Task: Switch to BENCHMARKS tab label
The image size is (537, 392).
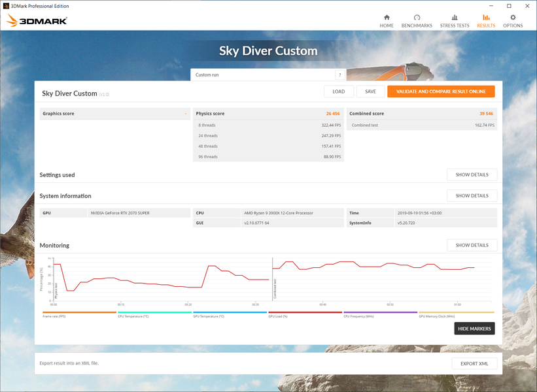Action: coord(417,25)
